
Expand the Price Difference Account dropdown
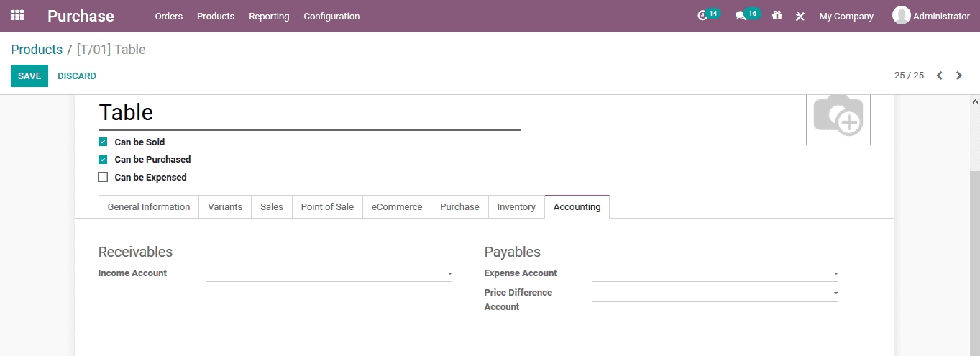point(835,293)
